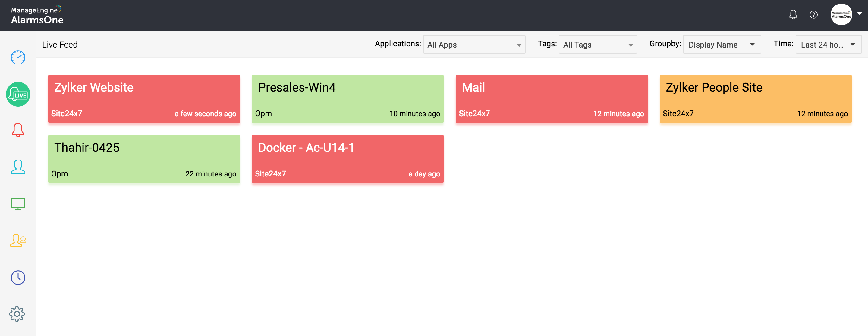Click the Live Feed heading

tap(60, 44)
